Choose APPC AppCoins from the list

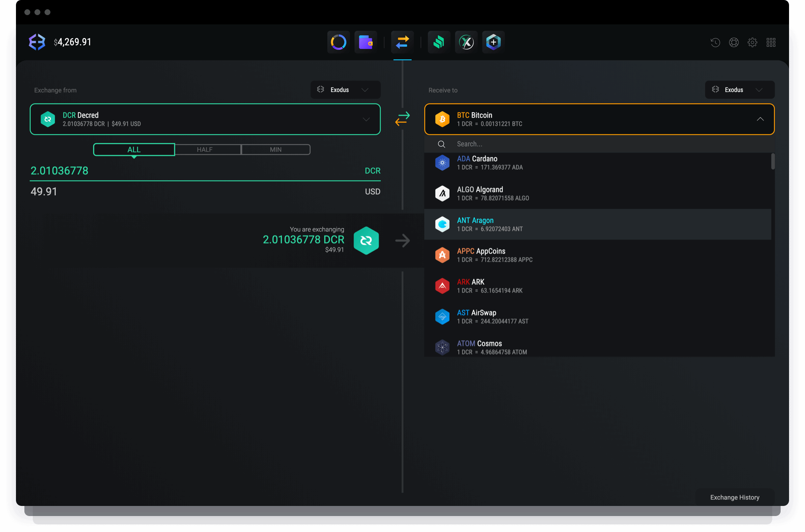(597, 255)
